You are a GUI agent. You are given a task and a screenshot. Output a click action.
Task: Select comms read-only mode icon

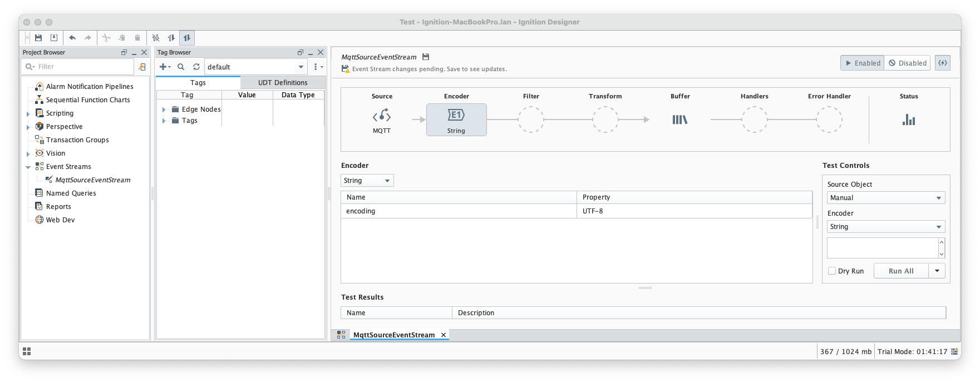click(171, 38)
